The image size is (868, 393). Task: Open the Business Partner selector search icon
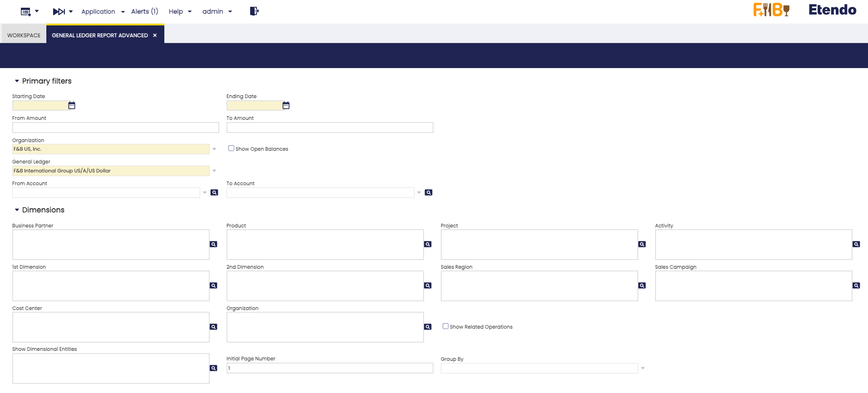pos(213,244)
